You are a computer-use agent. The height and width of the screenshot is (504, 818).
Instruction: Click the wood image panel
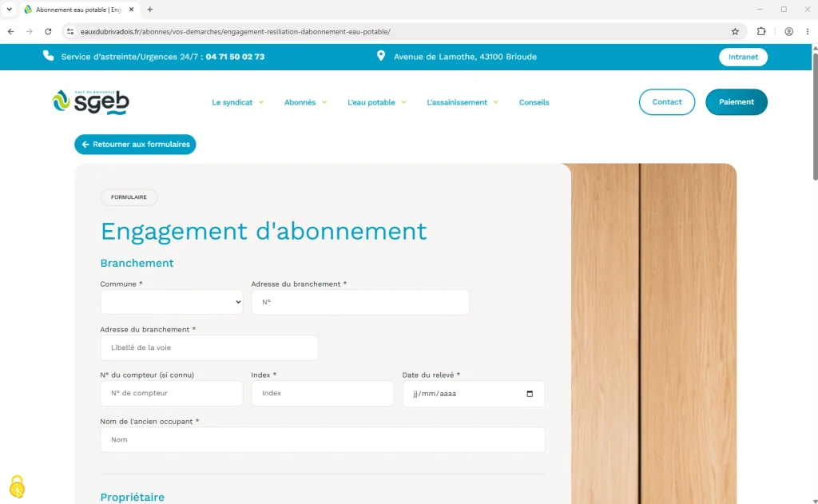click(653, 334)
